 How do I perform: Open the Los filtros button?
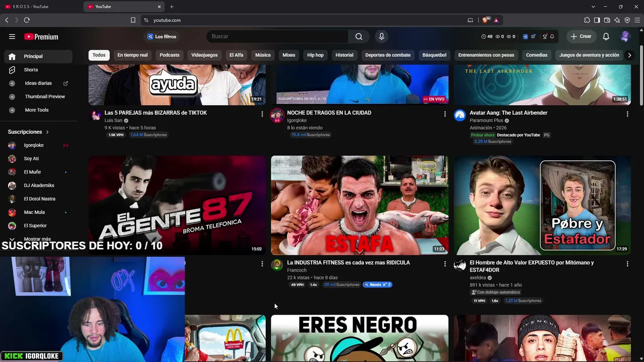[162, 37]
